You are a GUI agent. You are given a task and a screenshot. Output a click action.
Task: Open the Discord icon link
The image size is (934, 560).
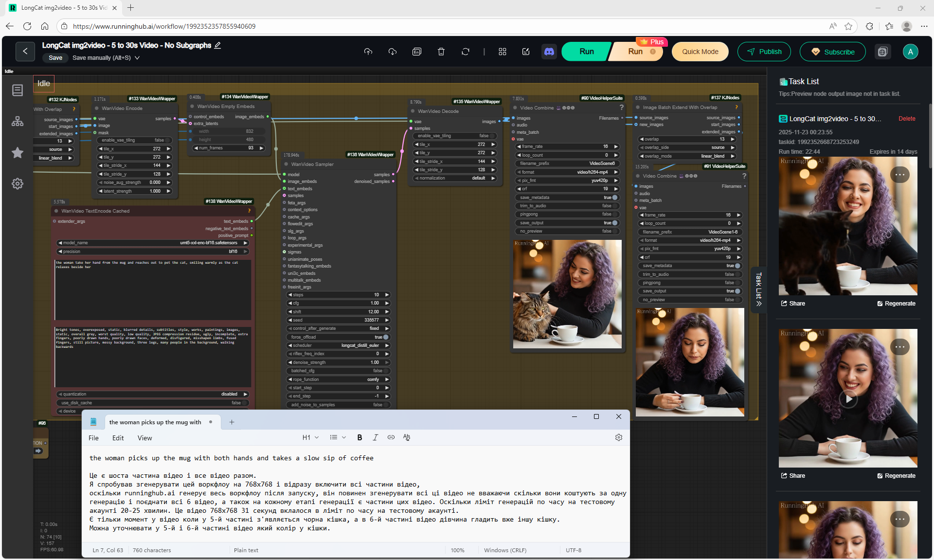click(x=549, y=52)
